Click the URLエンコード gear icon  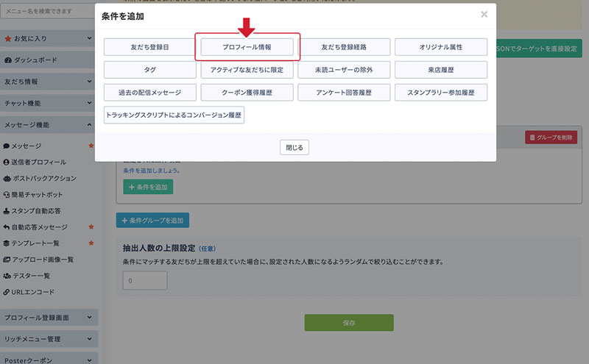(x=7, y=292)
